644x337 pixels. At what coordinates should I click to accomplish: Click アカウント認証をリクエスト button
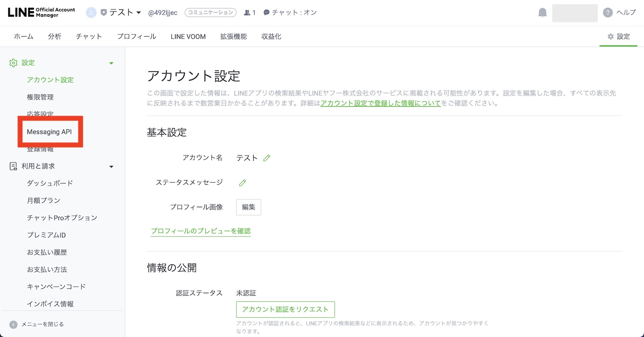pyautogui.click(x=286, y=309)
